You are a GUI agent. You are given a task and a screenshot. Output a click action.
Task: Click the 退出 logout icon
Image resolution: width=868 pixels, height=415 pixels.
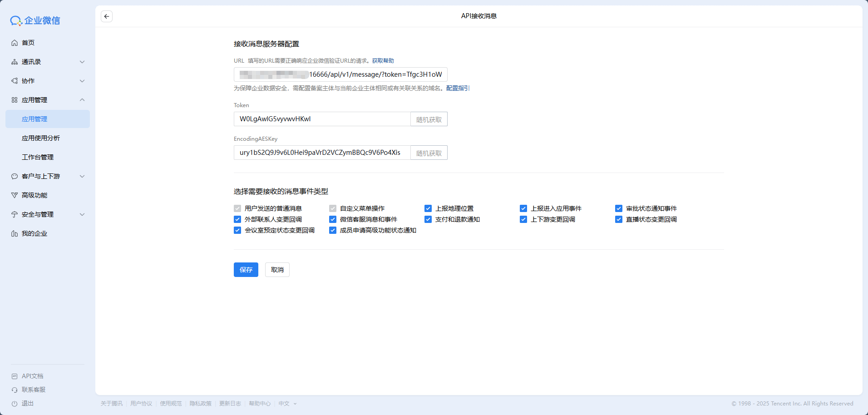point(15,403)
